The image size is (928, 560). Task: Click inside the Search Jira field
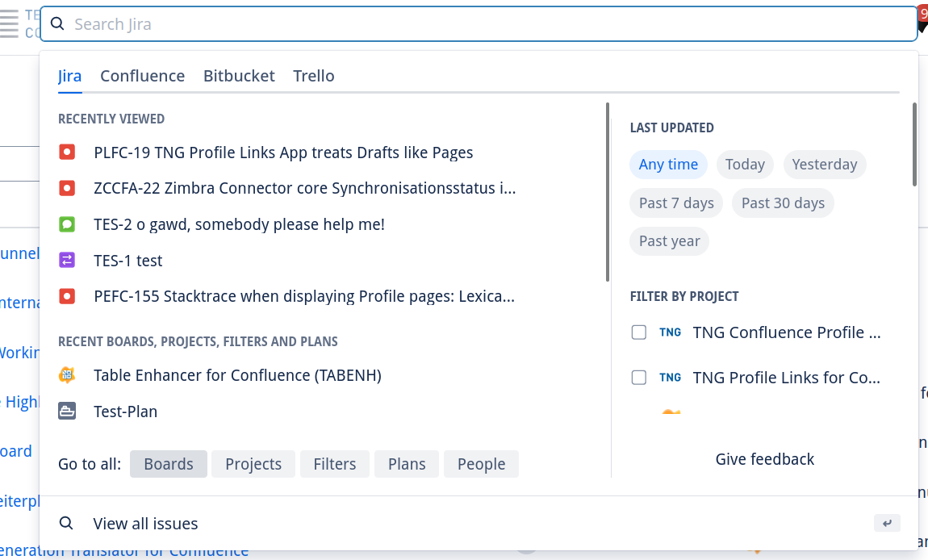coord(323,23)
